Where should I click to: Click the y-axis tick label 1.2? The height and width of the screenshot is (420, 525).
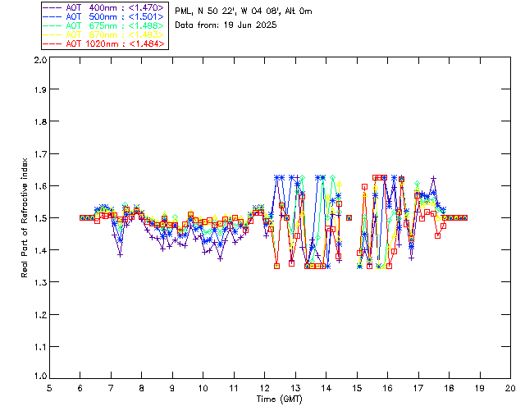40,315
